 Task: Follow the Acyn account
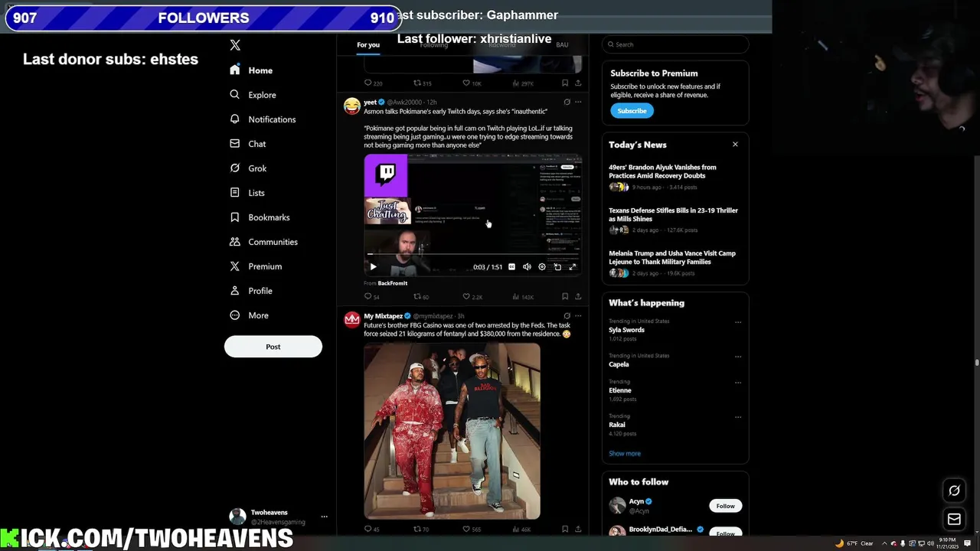[x=725, y=506]
